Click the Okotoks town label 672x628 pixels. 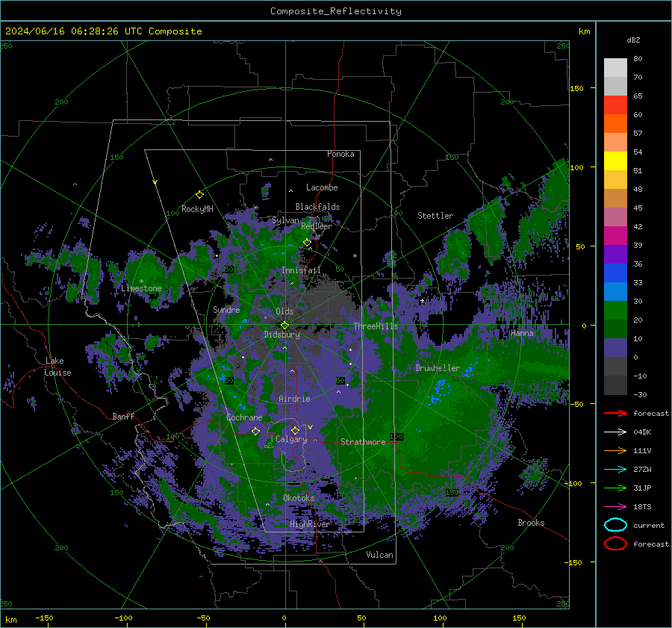pyautogui.click(x=299, y=497)
